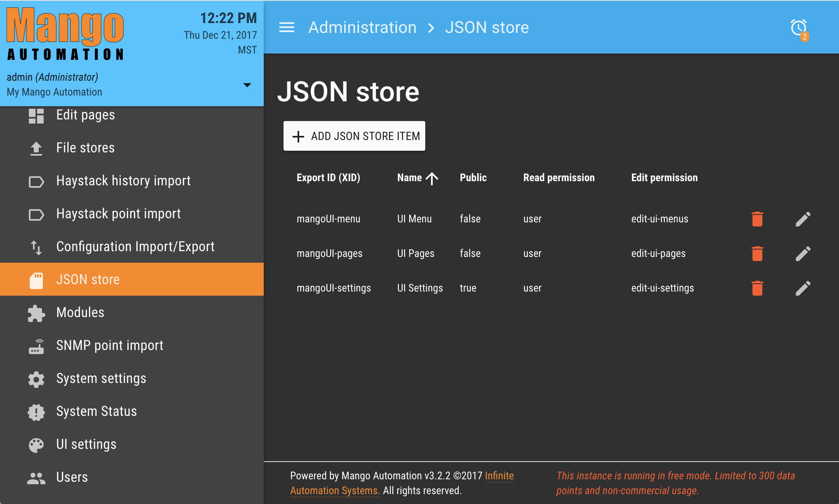Screen dimensions: 839x504
Task: Sort by Read permission column
Action: (559, 177)
